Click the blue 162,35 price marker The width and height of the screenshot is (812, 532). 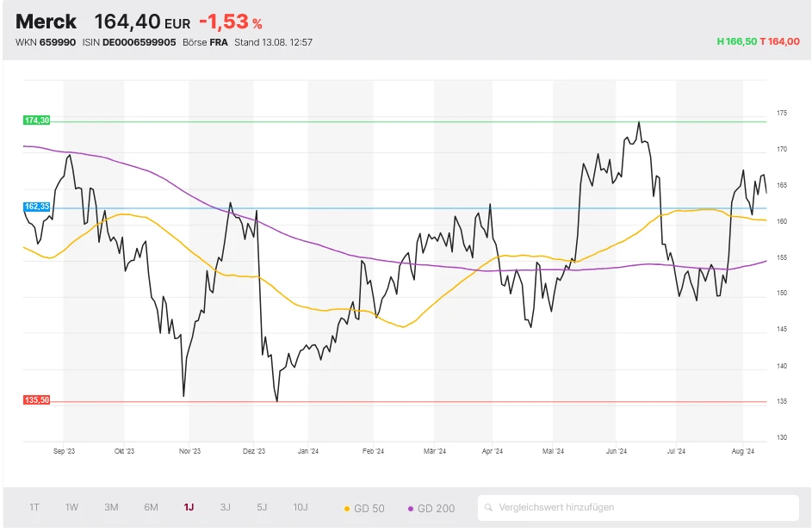pyautogui.click(x=37, y=207)
